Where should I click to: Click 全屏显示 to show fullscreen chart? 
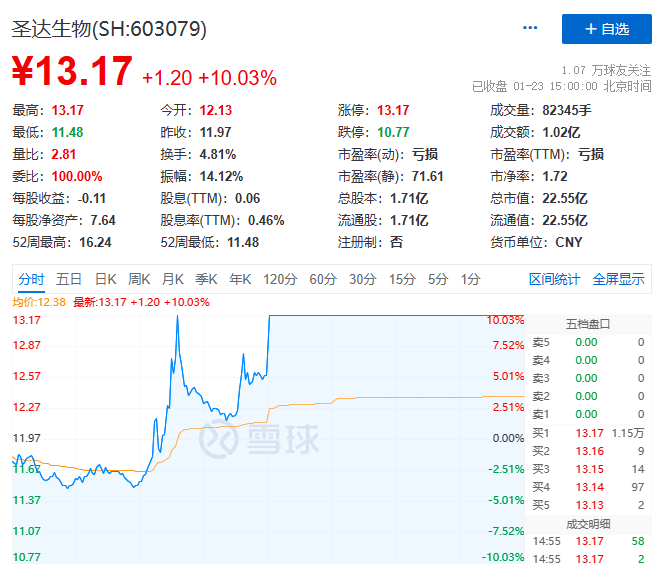tap(618, 279)
